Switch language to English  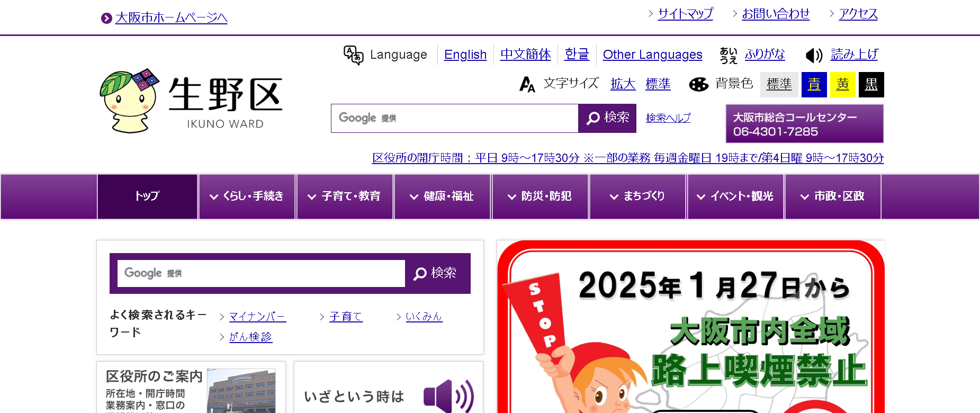point(465,55)
